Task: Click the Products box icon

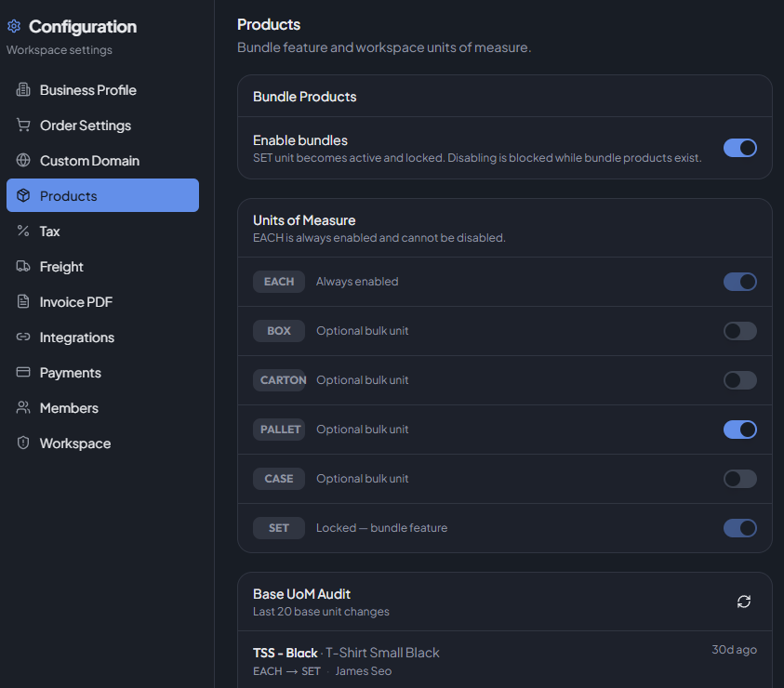Action: [23, 195]
